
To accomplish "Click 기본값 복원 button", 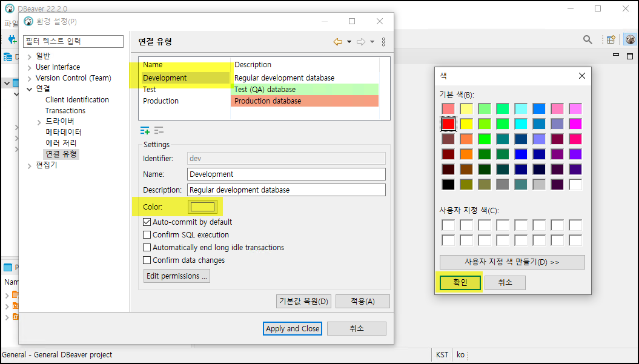I will click(303, 301).
